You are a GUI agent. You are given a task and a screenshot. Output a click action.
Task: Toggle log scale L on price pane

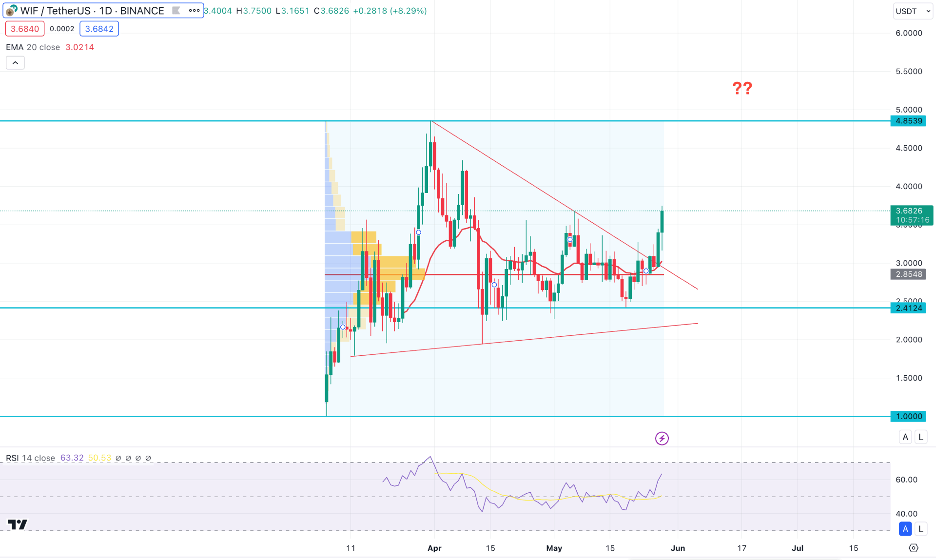921,437
